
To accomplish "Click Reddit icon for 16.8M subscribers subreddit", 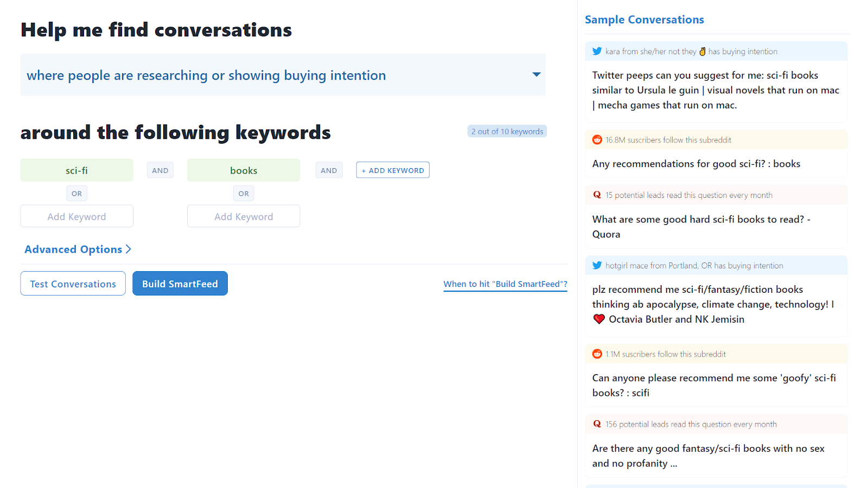I will [x=597, y=140].
